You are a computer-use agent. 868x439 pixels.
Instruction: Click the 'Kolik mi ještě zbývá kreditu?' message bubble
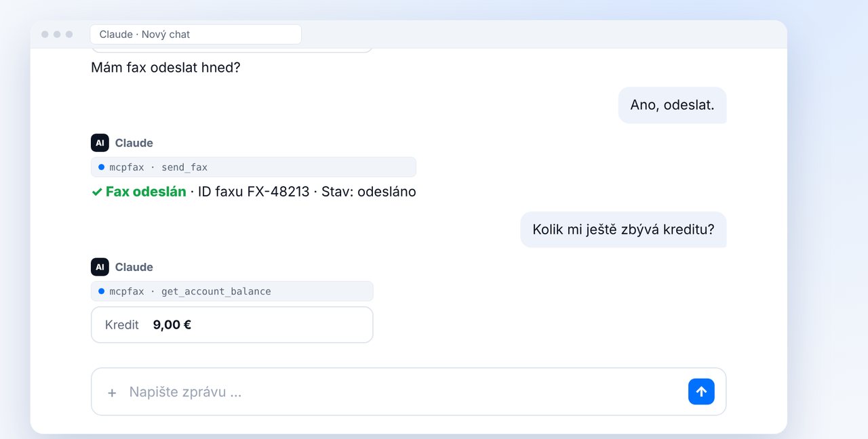tap(623, 230)
